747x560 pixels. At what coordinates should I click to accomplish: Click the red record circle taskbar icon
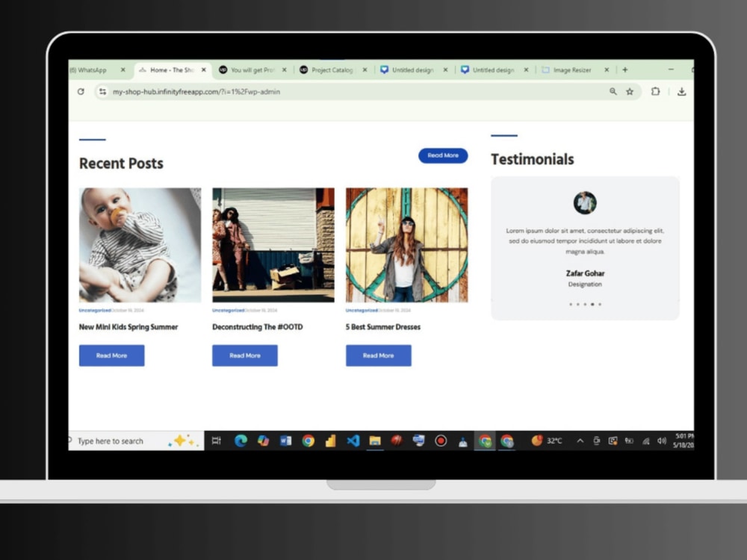(x=441, y=441)
